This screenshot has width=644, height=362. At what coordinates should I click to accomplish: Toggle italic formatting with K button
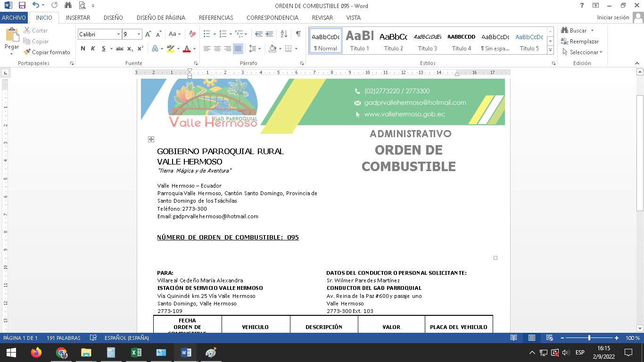coord(93,49)
